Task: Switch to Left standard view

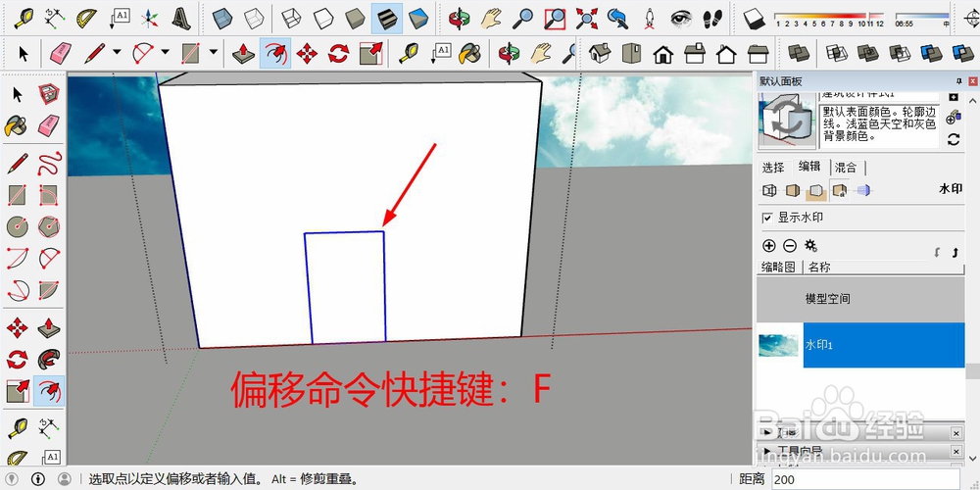Action: click(759, 53)
